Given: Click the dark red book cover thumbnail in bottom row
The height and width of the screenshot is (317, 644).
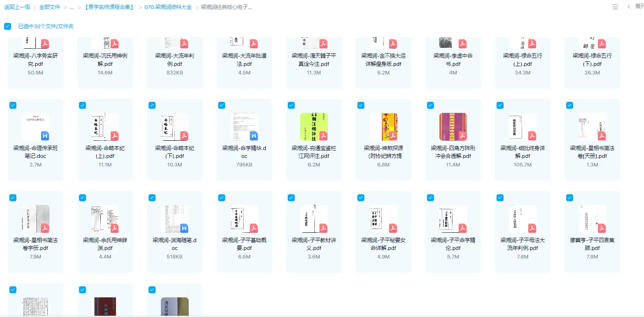Looking at the screenshot, I should [x=105, y=306].
